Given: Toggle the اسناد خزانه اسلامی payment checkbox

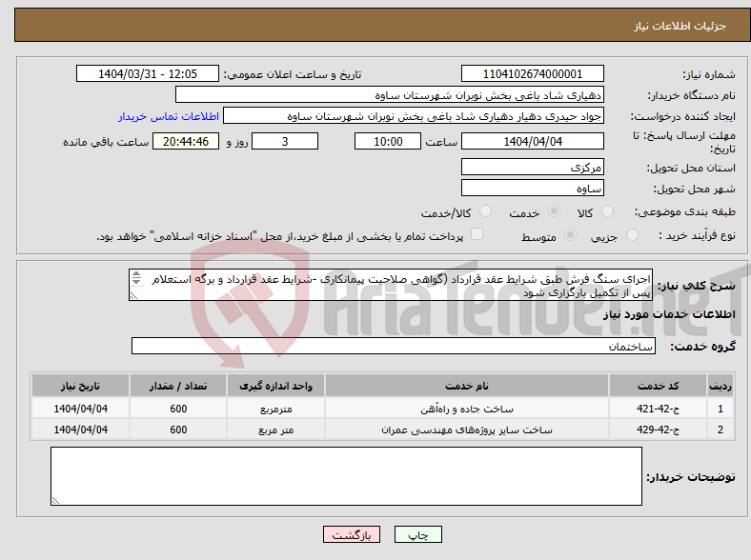Looking at the screenshot, I should pos(477,234).
